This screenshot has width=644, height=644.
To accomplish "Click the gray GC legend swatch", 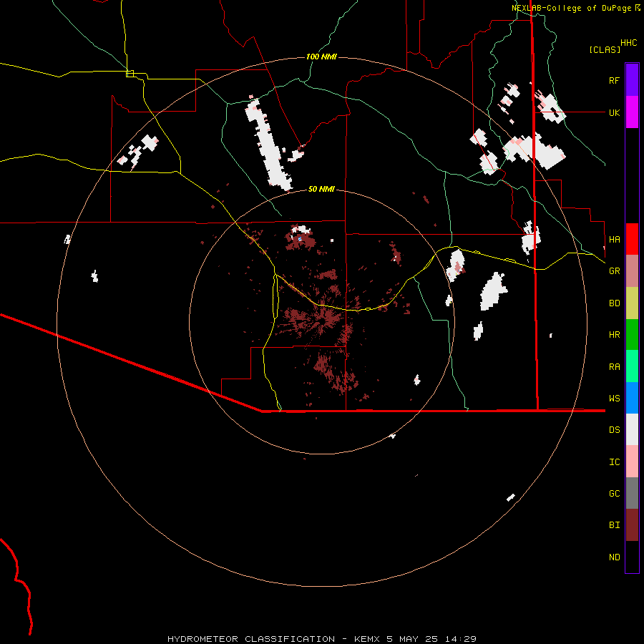I will click(x=632, y=493).
